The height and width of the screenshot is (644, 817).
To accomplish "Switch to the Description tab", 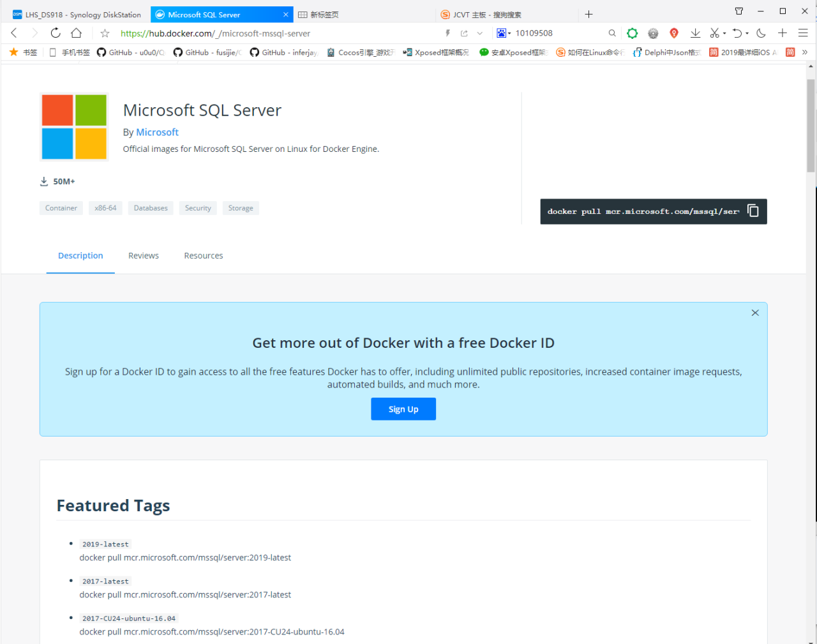I will (x=80, y=256).
